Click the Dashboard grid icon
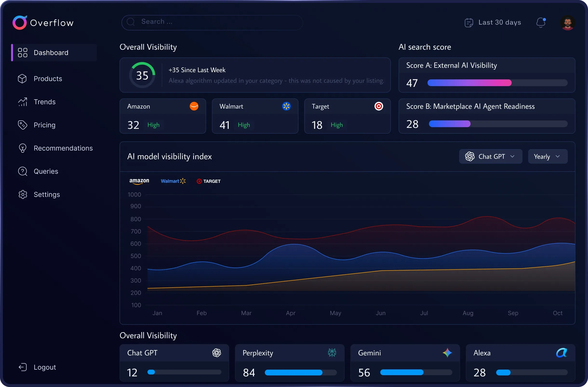This screenshot has height=387, width=588. point(22,52)
